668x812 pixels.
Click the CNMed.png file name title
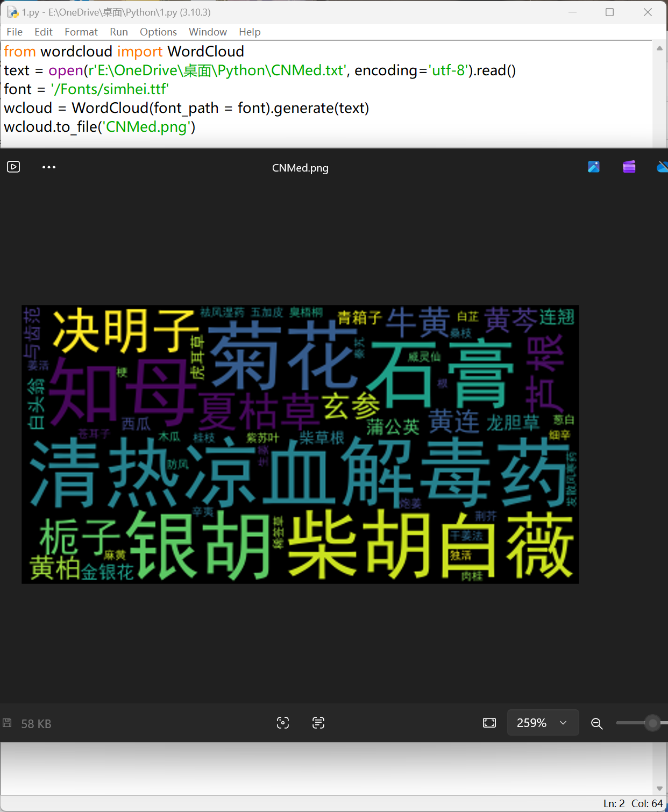tap(300, 168)
